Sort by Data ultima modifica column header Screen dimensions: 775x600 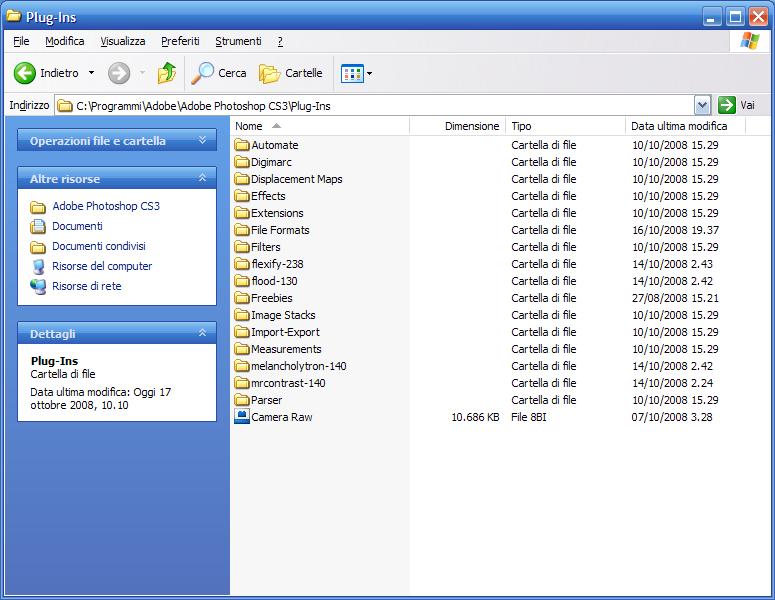(686, 126)
